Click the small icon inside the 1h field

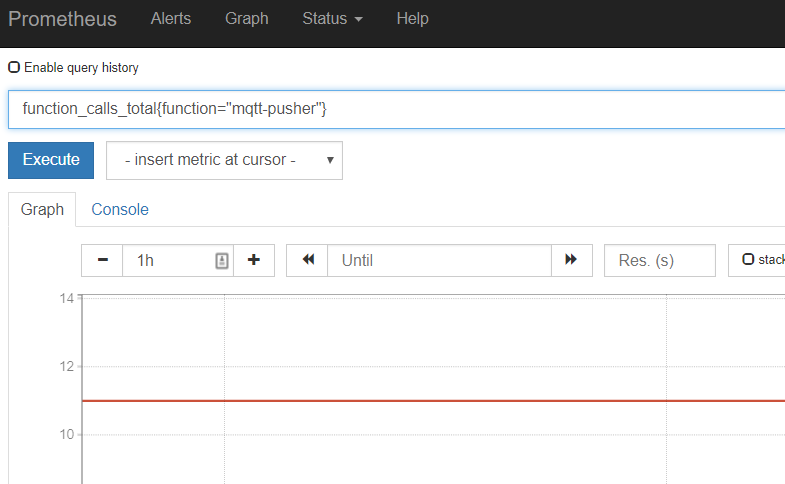pos(222,260)
